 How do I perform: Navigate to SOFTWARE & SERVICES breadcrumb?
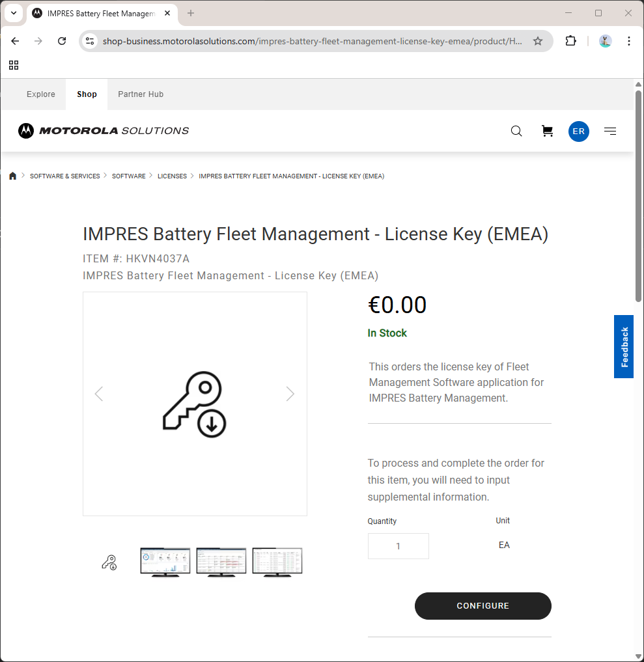coord(65,176)
